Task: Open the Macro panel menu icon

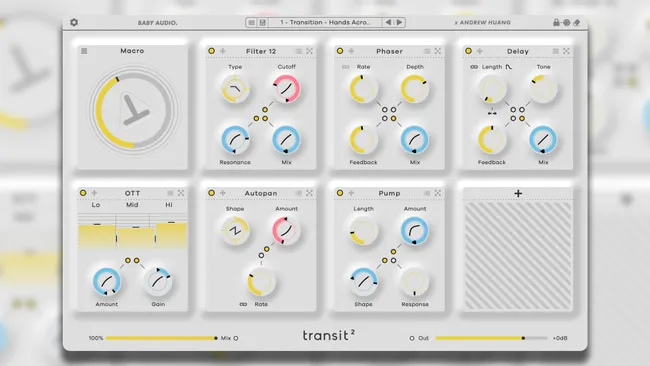Action: click(84, 51)
